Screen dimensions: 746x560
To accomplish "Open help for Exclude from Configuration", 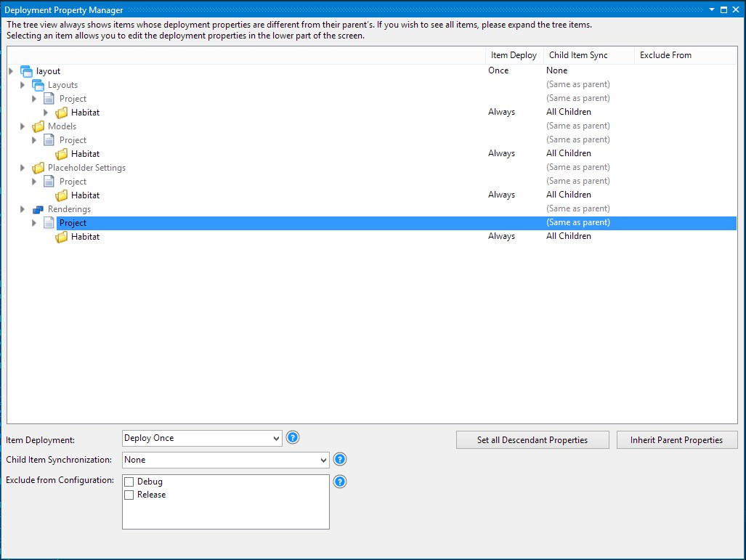I will tap(339, 481).
